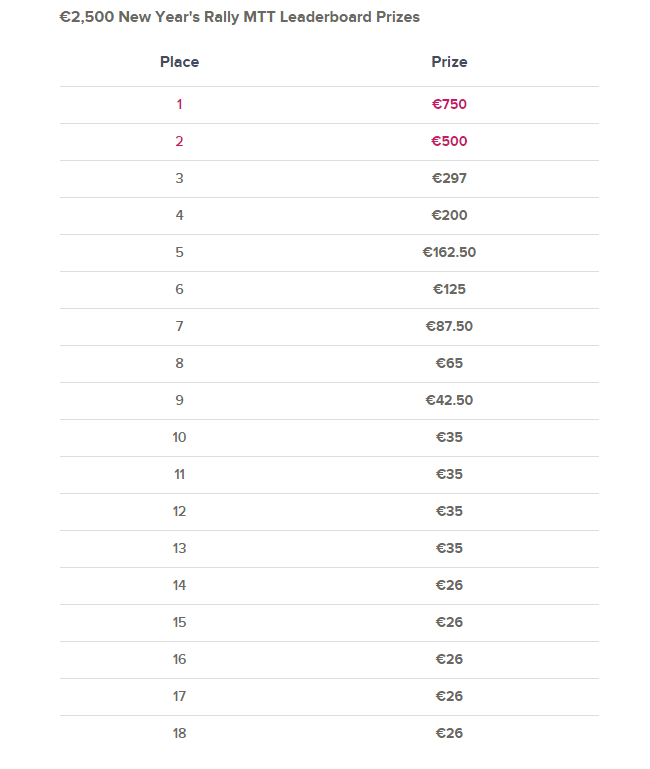Image resolution: width=650 pixels, height=769 pixels.
Task: Select the €162.50 prize value
Action: click(x=449, y=252)
